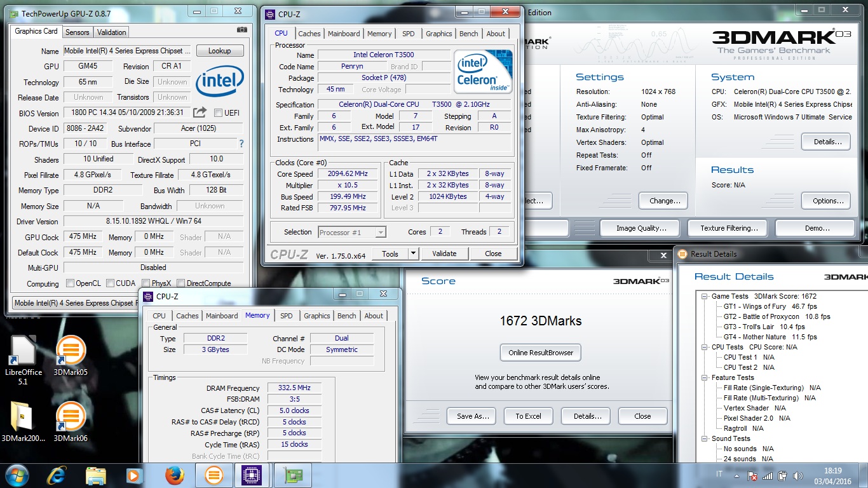This screenshot has width=868, height=488.
Task: Open LibreOffice 5.1 desktop icon
Action: pos(24,360)
